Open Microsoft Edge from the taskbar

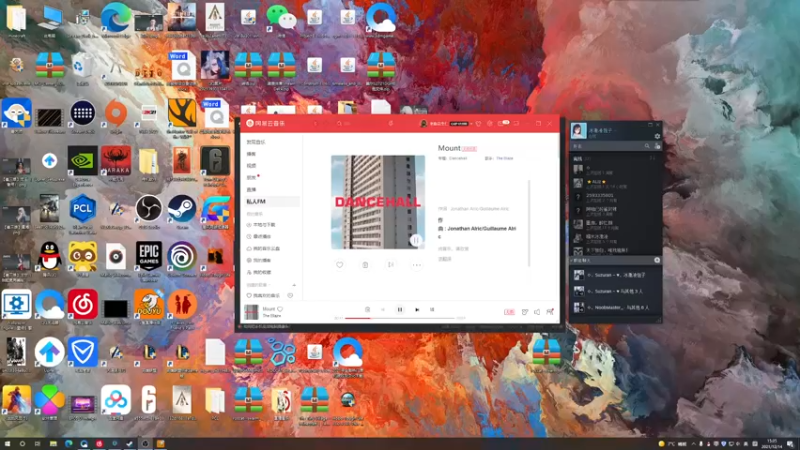[68, 444]
